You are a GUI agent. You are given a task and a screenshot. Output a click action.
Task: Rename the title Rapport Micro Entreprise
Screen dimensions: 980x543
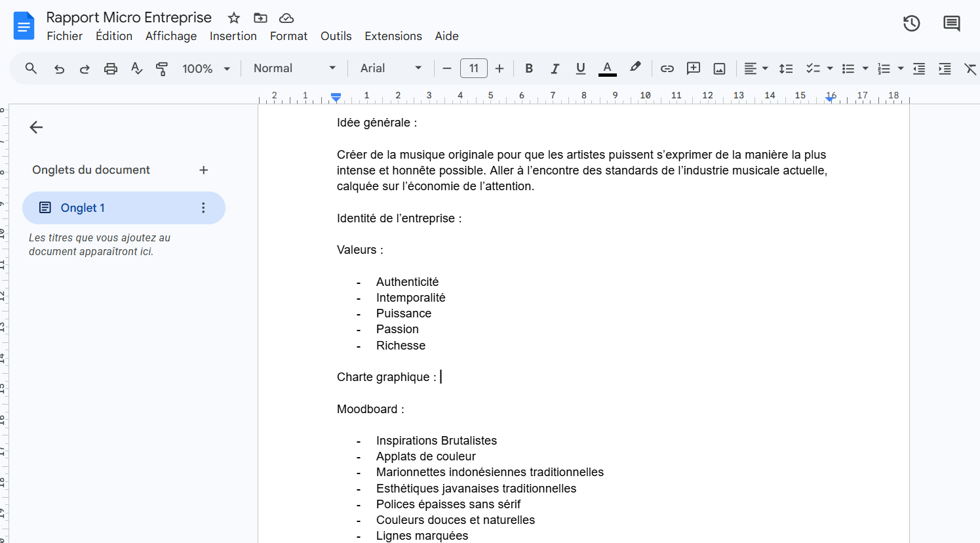click(x=129, y=18)
